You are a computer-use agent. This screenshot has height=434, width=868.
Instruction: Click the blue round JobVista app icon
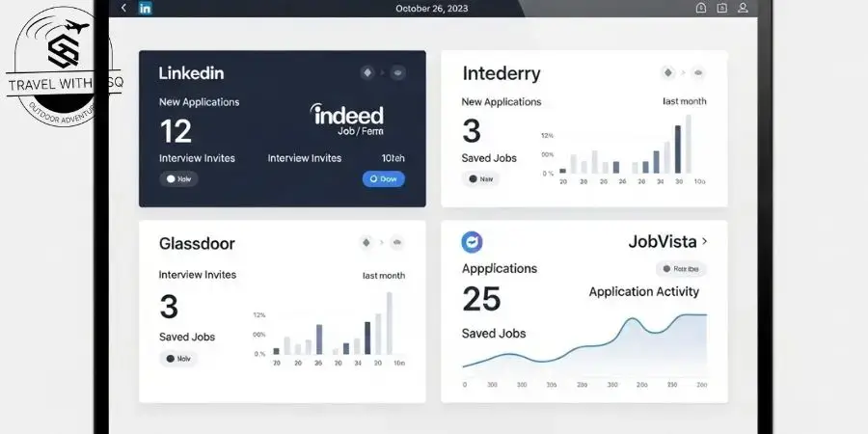pos(472,242)
